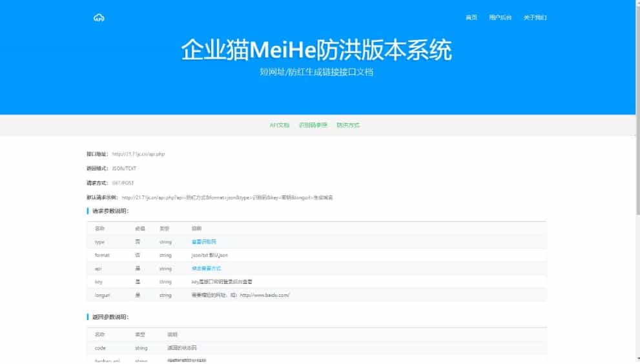Screen dimensions: 640x364
Task: Click the cloud logo icon in header
Action: click(99, 17)
